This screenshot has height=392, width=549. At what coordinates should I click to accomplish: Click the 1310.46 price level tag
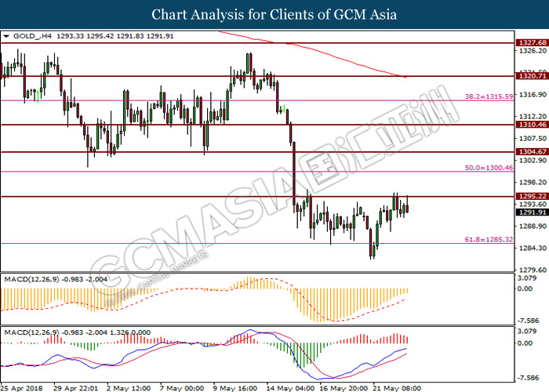coord(533,125)
